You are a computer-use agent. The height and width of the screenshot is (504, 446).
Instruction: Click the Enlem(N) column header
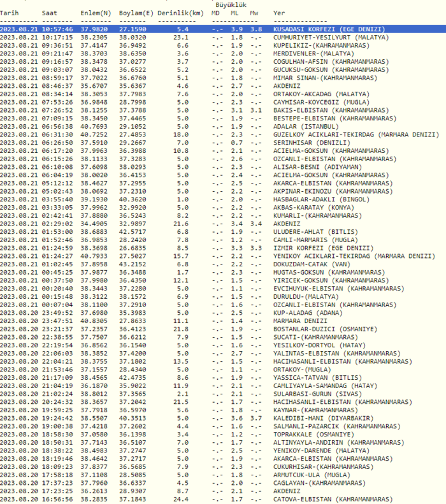(94, 12)
